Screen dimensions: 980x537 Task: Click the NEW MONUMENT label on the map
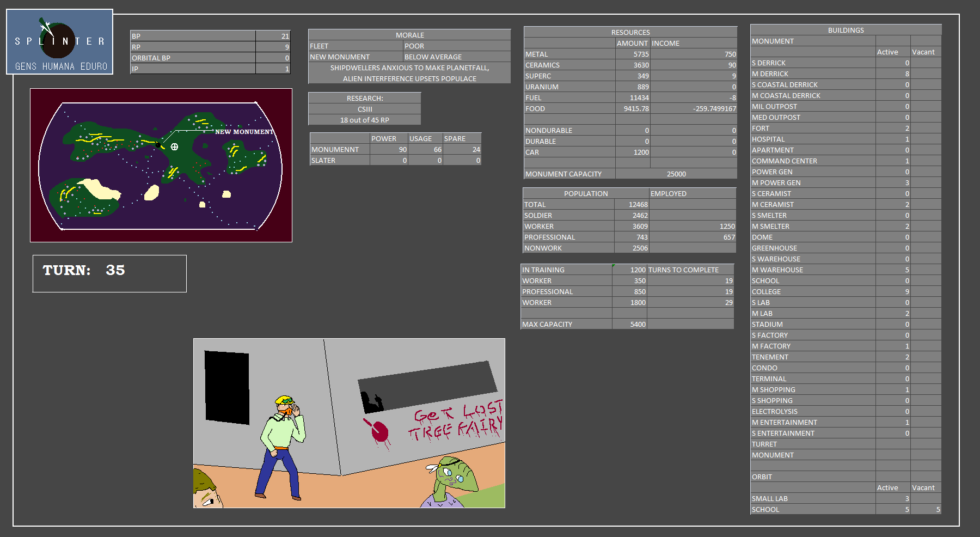click(244, 132)
